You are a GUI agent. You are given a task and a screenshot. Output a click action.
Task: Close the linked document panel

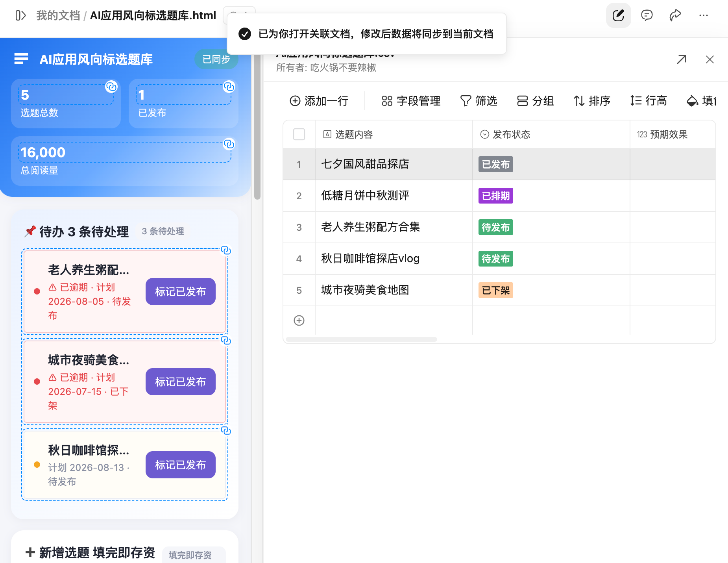(710, 59)
